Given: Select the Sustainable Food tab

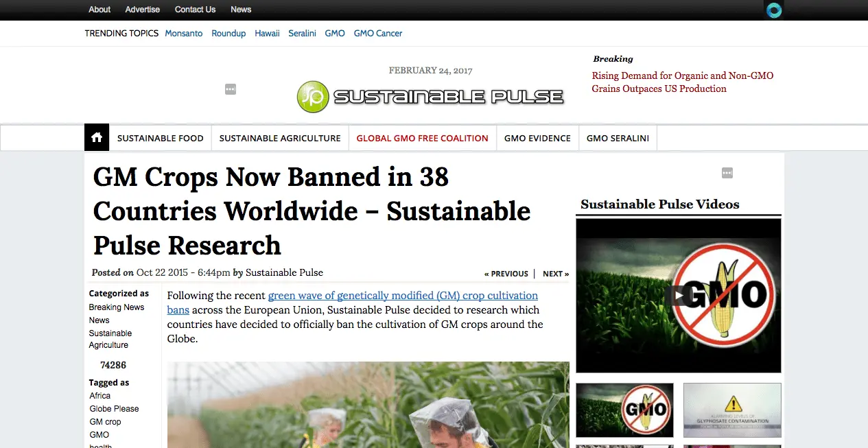Looking at the screenshot, I should point(161,138).
